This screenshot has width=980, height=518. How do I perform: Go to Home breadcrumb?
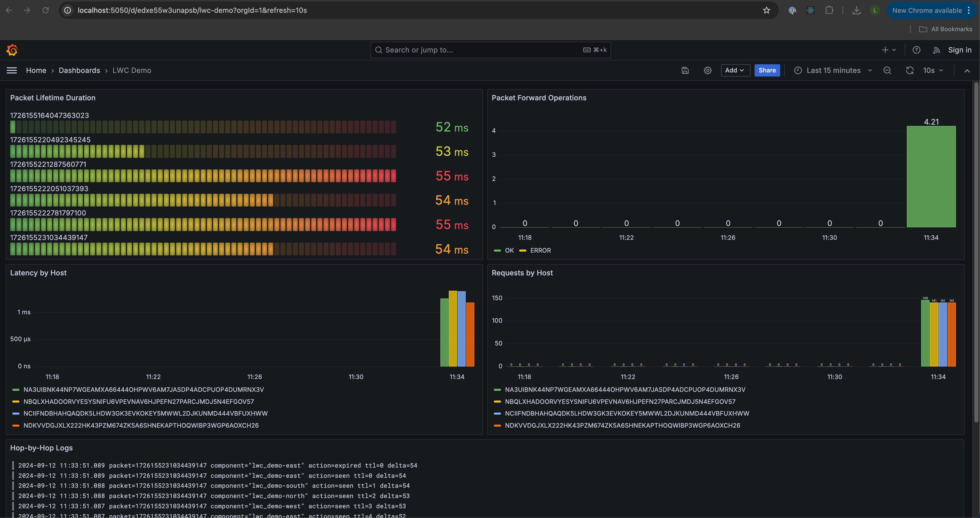pos(36,70)
